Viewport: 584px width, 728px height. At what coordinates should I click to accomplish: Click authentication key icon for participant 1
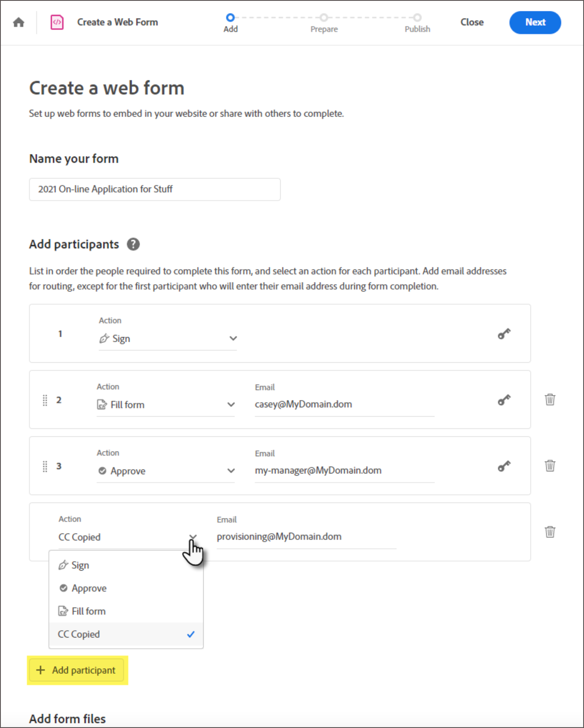504,334
